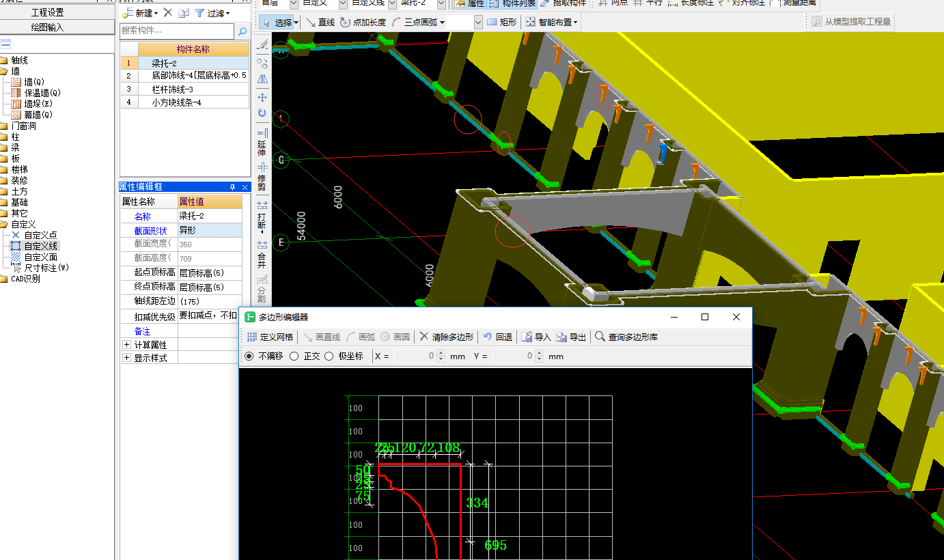Open the 自定义线 type dropdown in toolbar
The width and height of the screenshot is (944, 560).
click(392, 4)
